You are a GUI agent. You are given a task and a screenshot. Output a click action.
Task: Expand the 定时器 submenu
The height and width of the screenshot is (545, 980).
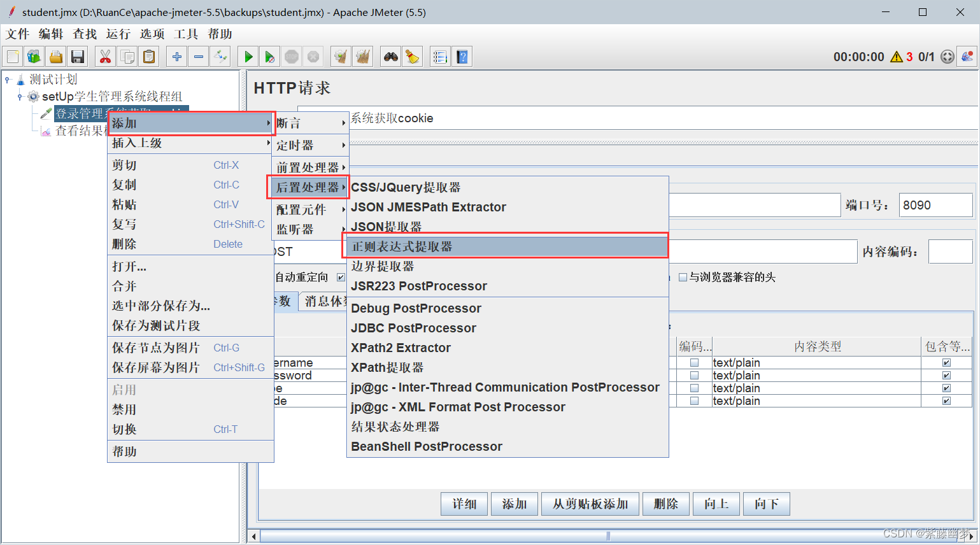[311, 146]
